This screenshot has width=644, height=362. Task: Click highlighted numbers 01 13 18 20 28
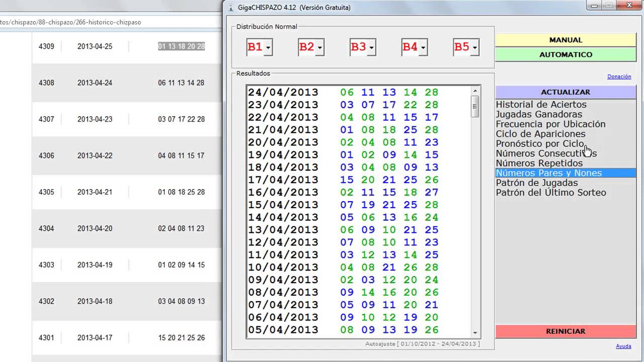tap(181, 46)
